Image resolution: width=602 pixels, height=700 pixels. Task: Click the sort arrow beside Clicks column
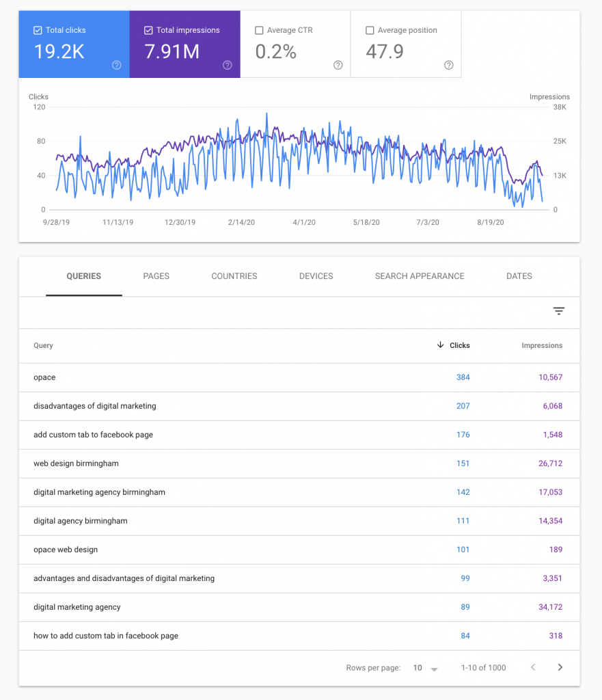[x=441, y=345]
